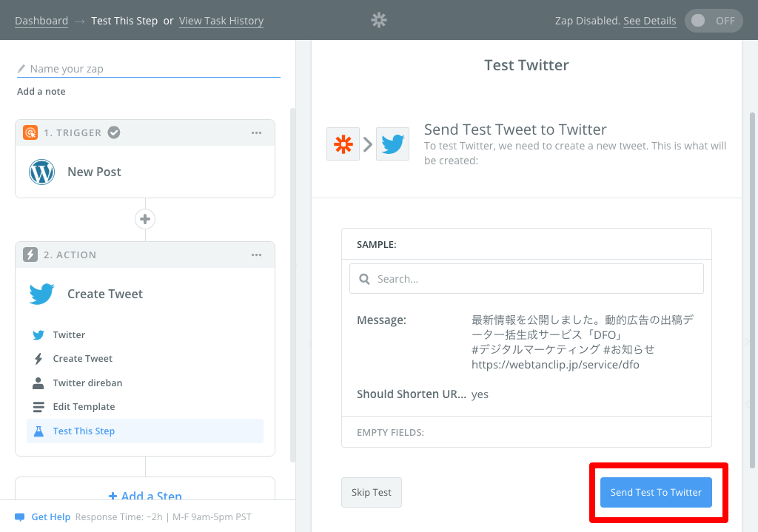This screenshot has height=532, width=758.
Task: Click lightning icon next to Create Tweet row
Action: pyautogui.click(x=38, y=359)
